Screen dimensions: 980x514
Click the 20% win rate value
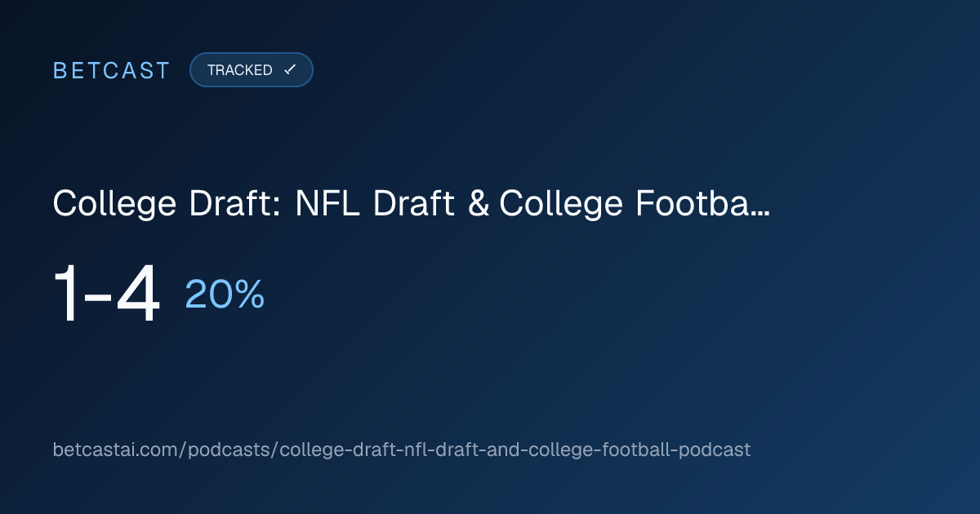[x=225, y=295]
